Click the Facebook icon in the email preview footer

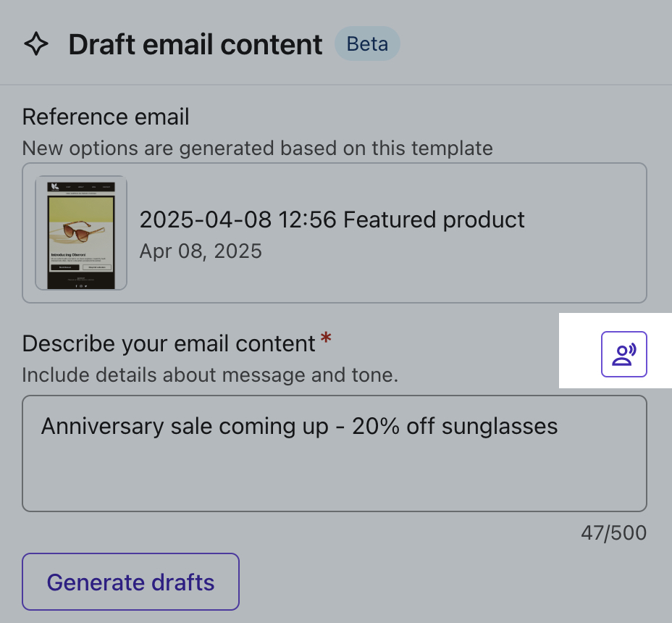pyautogui.click(x=76, y=285)
